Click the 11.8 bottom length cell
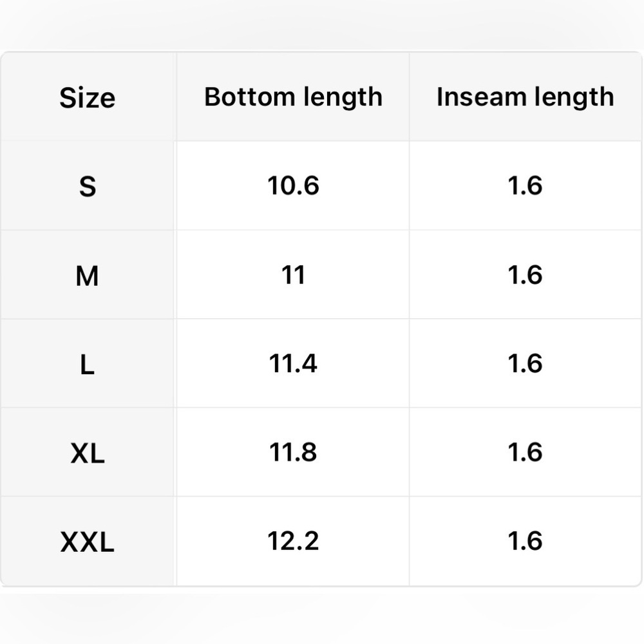 coord(293,452)
